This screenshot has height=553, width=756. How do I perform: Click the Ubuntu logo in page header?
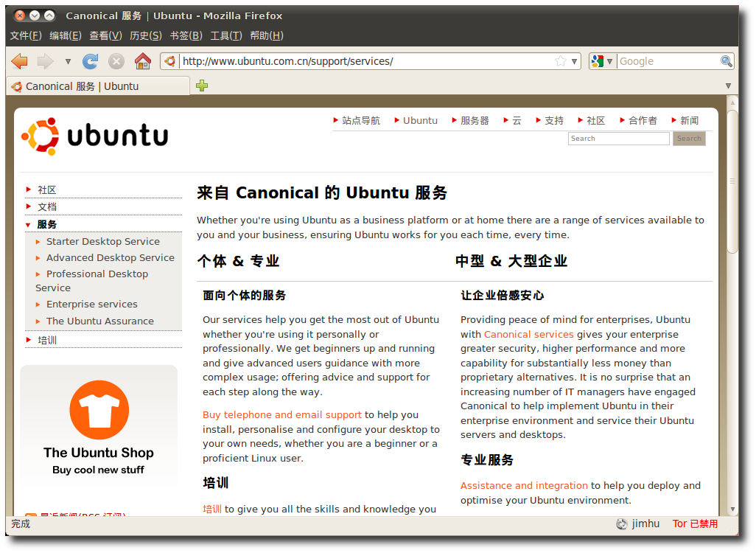point(95,136)
